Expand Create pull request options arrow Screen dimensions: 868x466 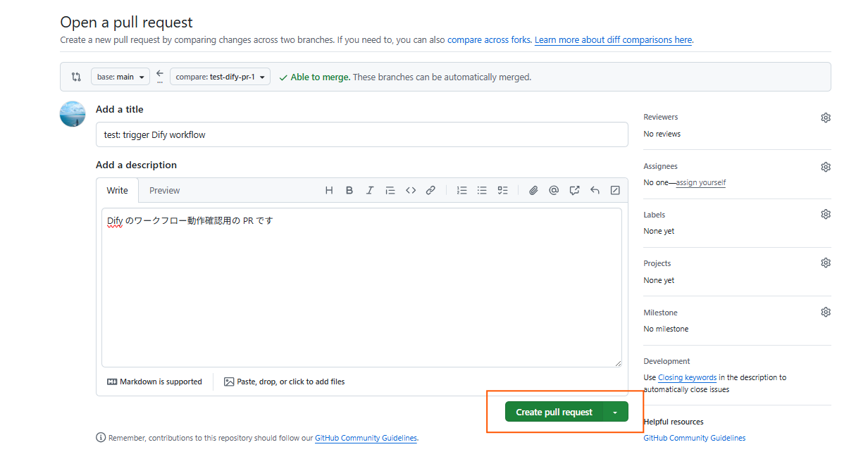(615, 413)
